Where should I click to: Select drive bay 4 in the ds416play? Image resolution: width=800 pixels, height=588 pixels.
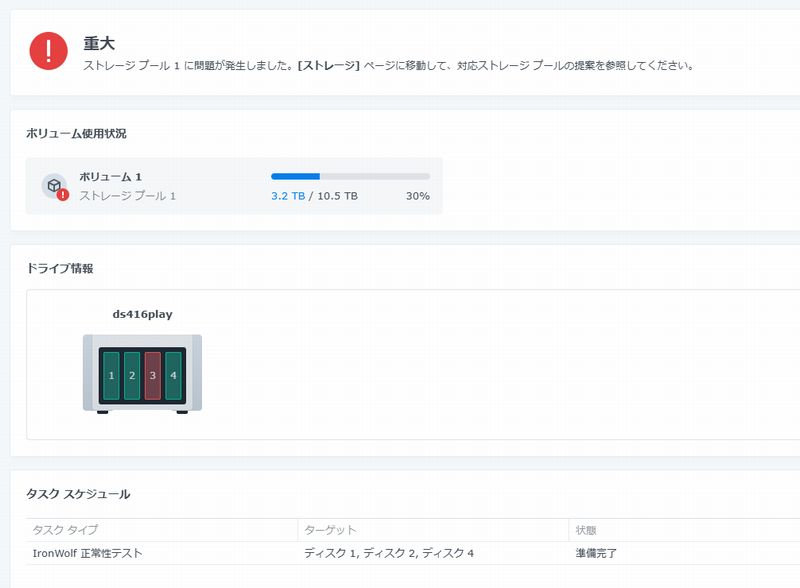click(x=173, y=376)
